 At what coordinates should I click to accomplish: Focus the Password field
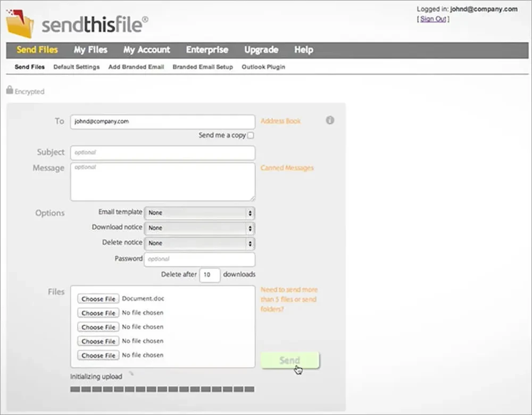(199, 259)
